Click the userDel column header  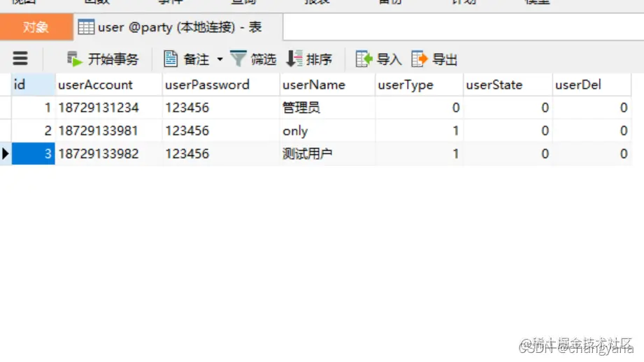point(592,85)
